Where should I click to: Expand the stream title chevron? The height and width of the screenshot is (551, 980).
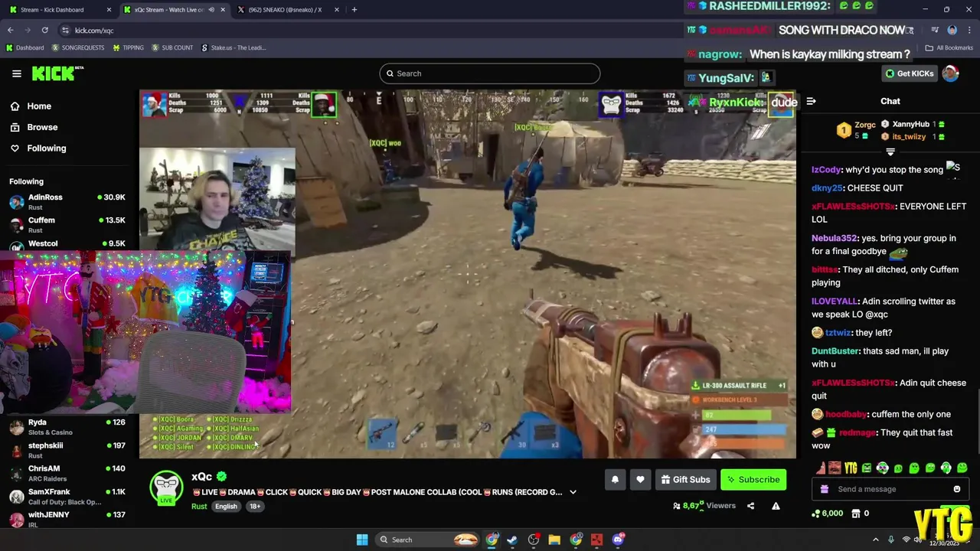(x=573, y=492)
